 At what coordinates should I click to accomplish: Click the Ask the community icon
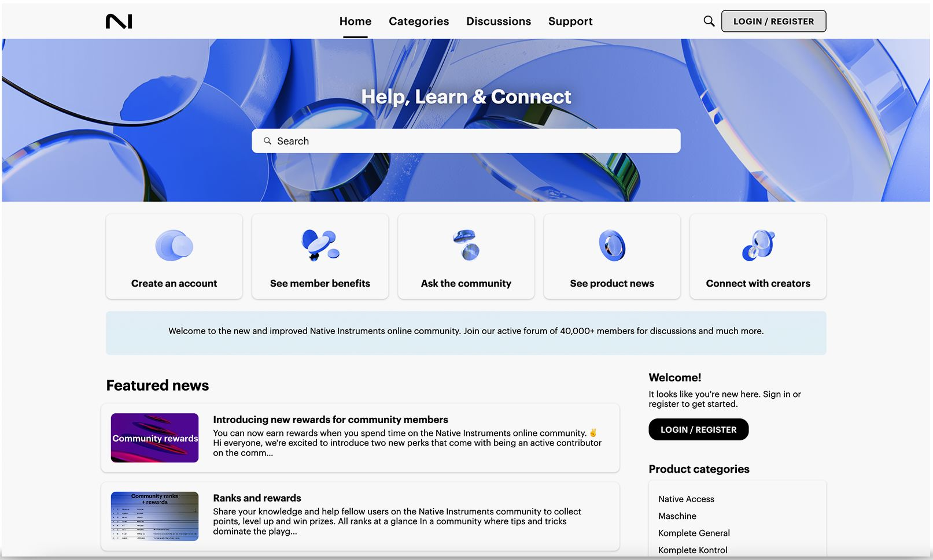(466, 246)
